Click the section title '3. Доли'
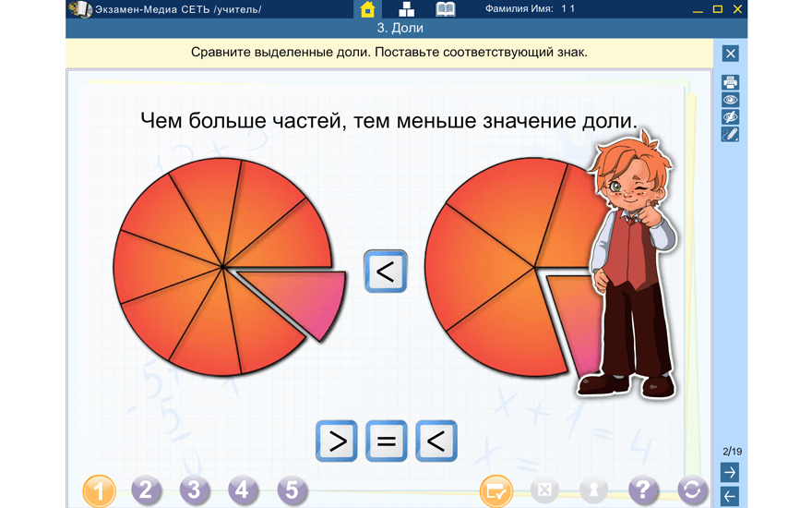Screen dimensions: 812x508 click(x=400, y=28)
